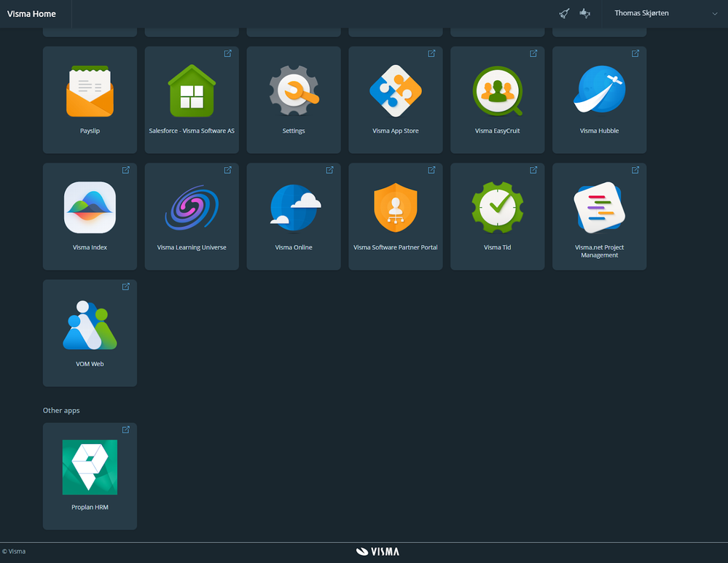The height and width of the screenshot is (563, 728).
Task: Open the Settings gear app
Action: coord(294,100)
